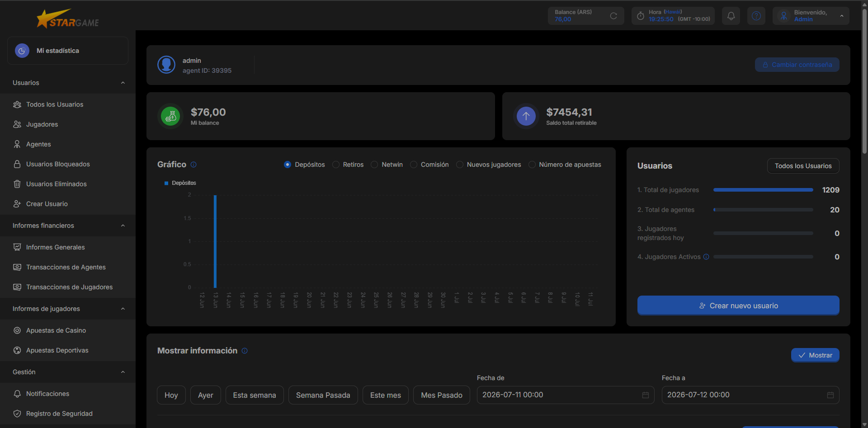This screenshot has height=428, width=868.
Task: Refresh the ARS balance icon
Action: point(613,16)
